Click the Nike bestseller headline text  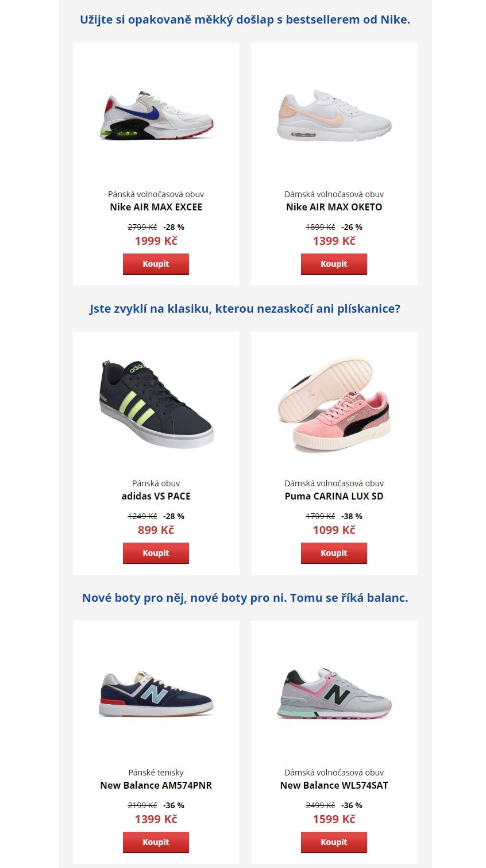point(245,20)
